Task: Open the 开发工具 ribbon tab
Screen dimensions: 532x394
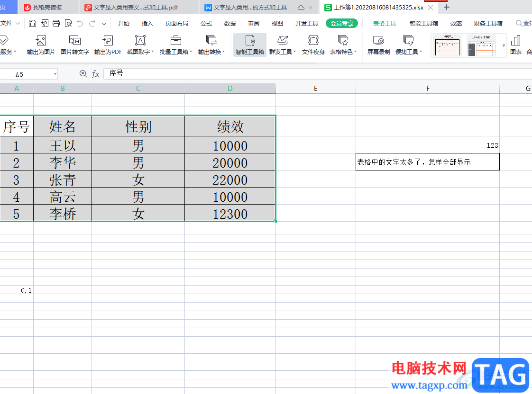Action: coord(306,23)
